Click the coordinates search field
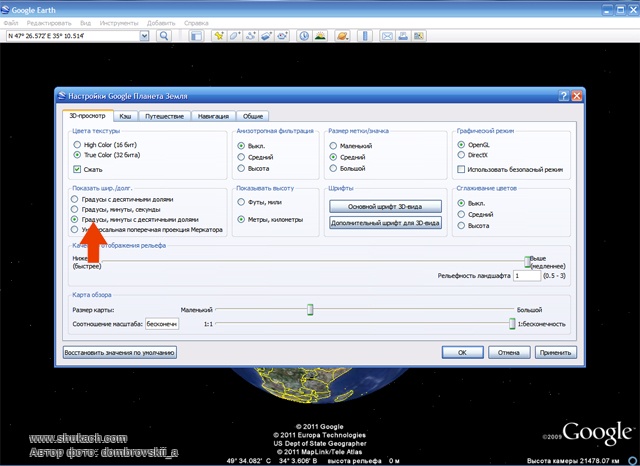 (73, 36)
